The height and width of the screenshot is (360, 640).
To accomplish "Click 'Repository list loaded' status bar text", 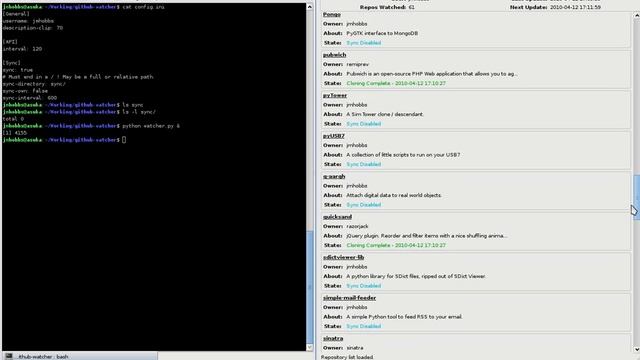I will pyautogui.click(x=347, y=357).
